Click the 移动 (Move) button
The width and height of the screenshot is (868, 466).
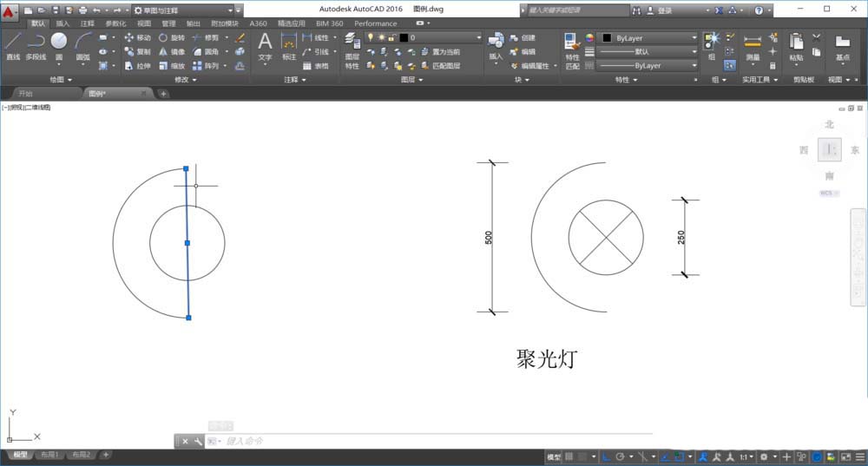tap(137, 38)
